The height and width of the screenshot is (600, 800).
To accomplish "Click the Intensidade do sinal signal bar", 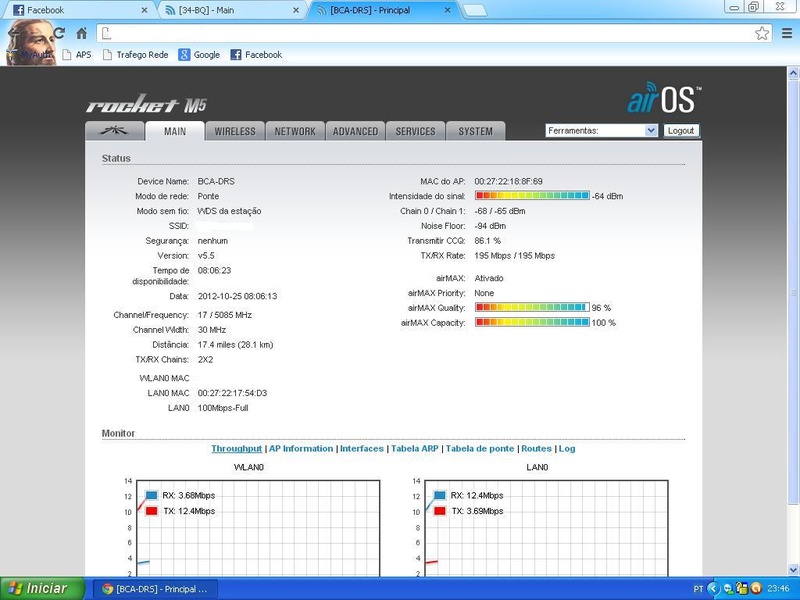I will 532,195.
